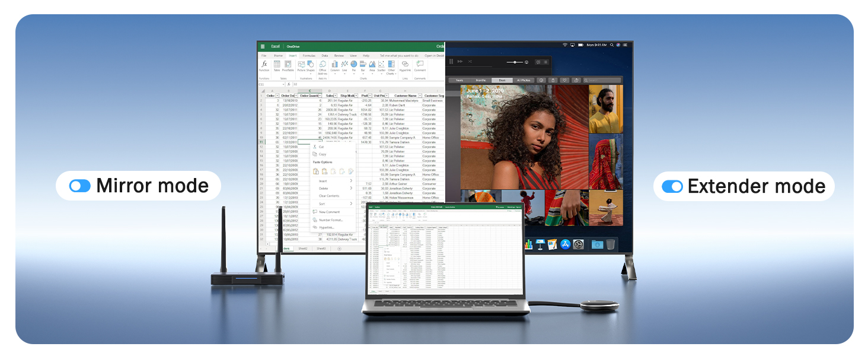Select the All Photos view button
Screen dimensions: 868x356
[522, 80]
